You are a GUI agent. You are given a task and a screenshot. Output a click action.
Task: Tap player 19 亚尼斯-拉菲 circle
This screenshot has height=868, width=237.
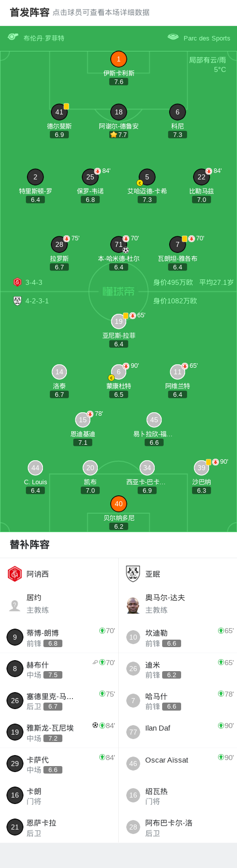tap(118, 321)
